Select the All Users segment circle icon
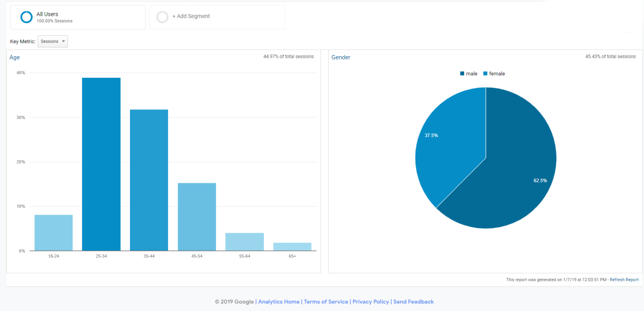The width and height of the screenshot is (644, 311). 26,17
